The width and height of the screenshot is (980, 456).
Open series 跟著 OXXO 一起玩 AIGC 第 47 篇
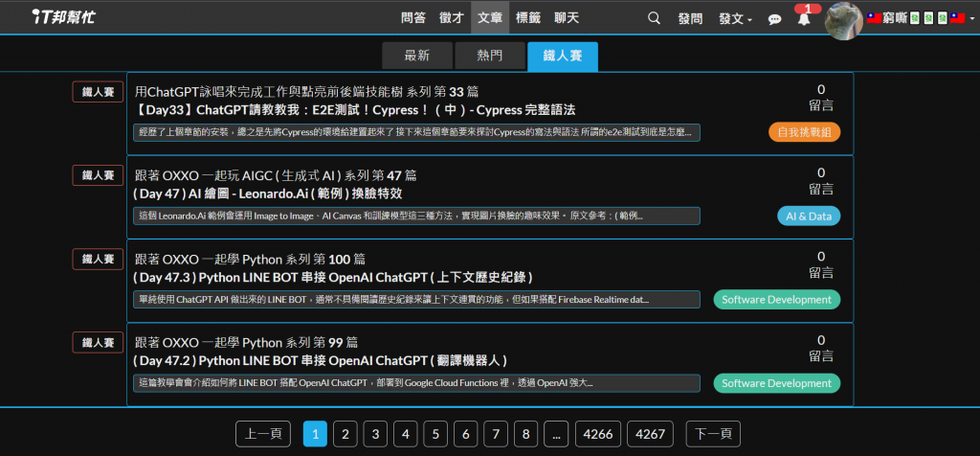pos(276,175)
